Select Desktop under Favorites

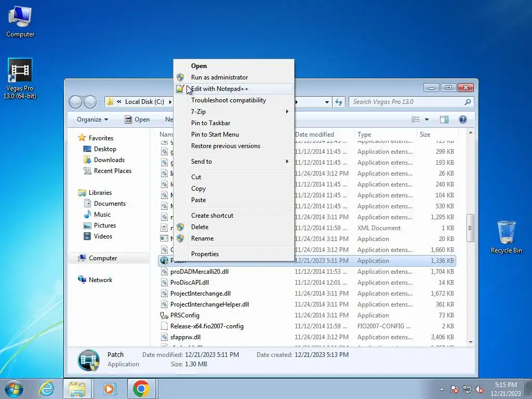coord(105,149)
